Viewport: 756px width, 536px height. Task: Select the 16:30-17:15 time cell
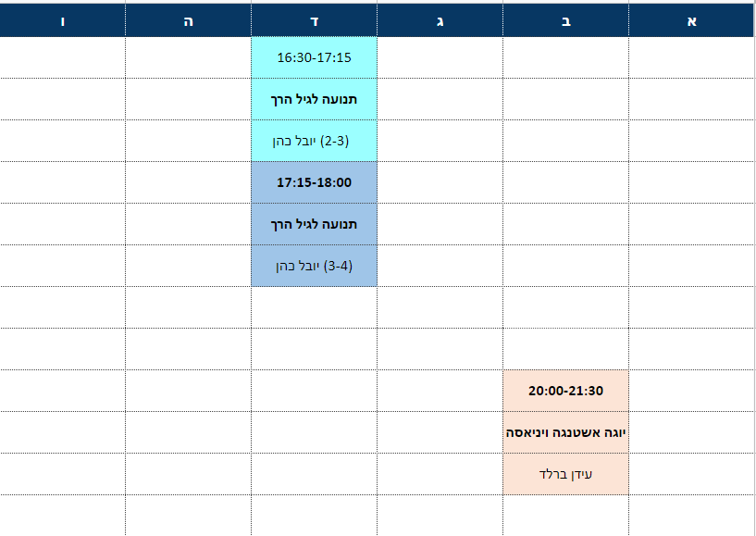click(x=314, y=57)
